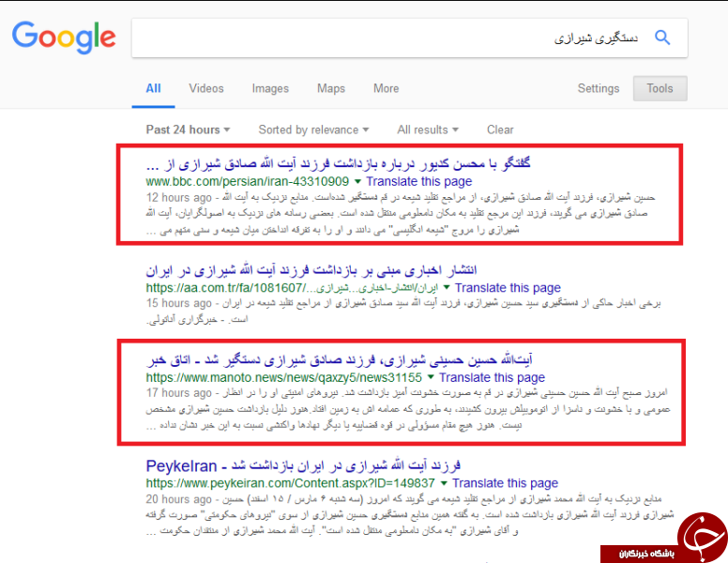Image resolution: width=728 pixels, height=563 pixels.
Task: Open the PeykeIran result title
Action: 303,466
